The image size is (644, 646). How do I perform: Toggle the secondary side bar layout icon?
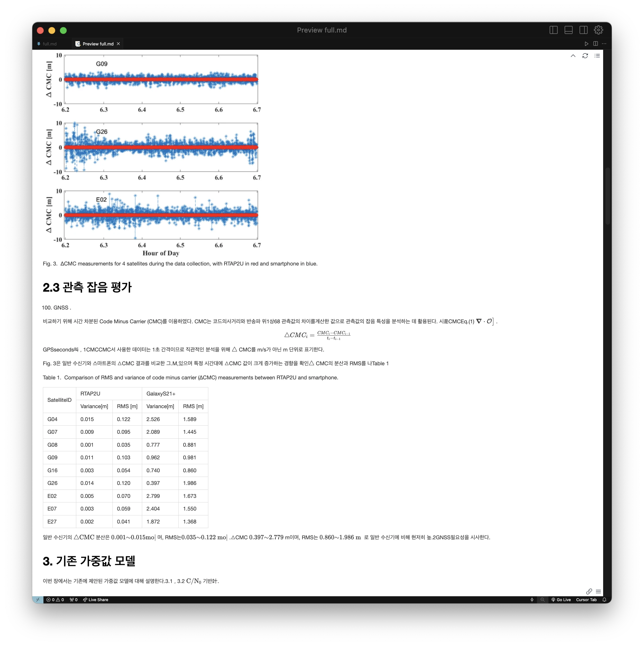click(x=584, y=30)
